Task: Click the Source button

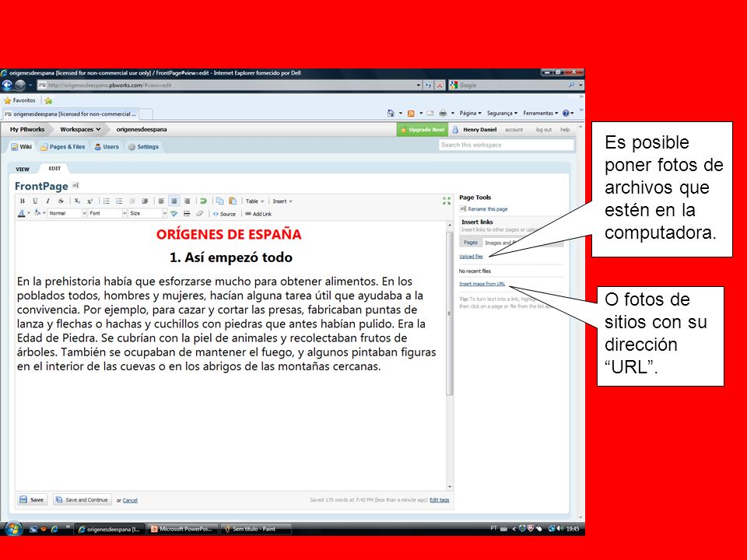Action: tap(224, 215)
